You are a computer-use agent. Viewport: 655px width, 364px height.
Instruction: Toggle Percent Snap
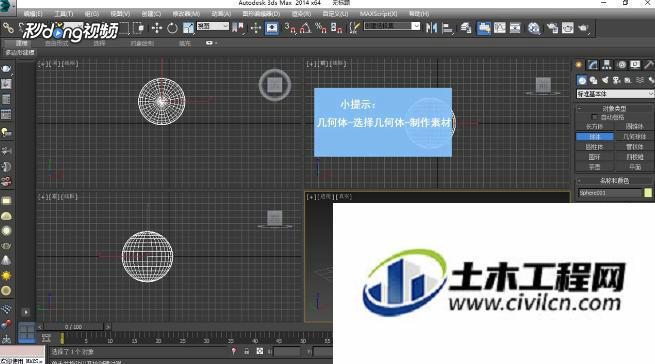tap(321, 28)
